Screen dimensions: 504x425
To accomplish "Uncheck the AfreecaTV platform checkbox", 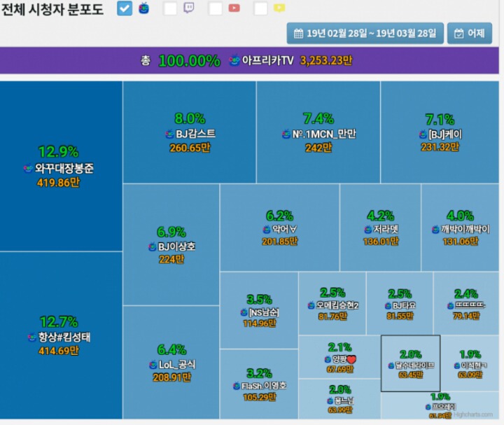I will click(125, 8).
